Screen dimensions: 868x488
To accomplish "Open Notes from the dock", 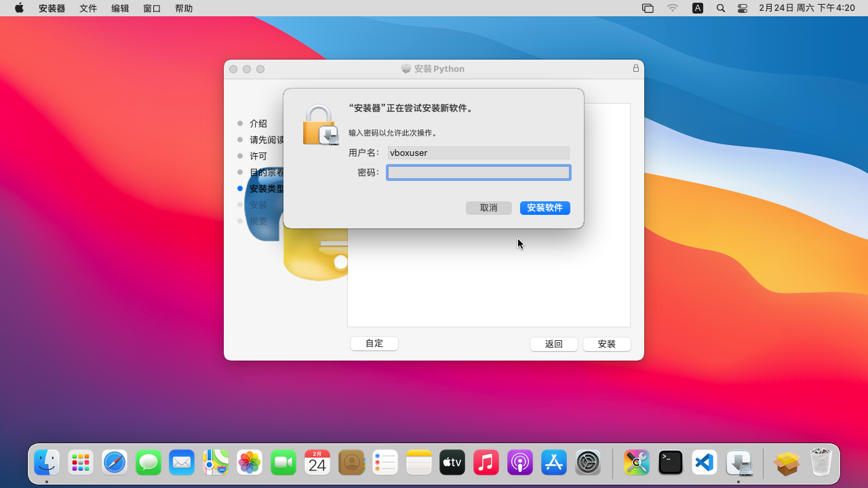I will [x=419, y=463].
